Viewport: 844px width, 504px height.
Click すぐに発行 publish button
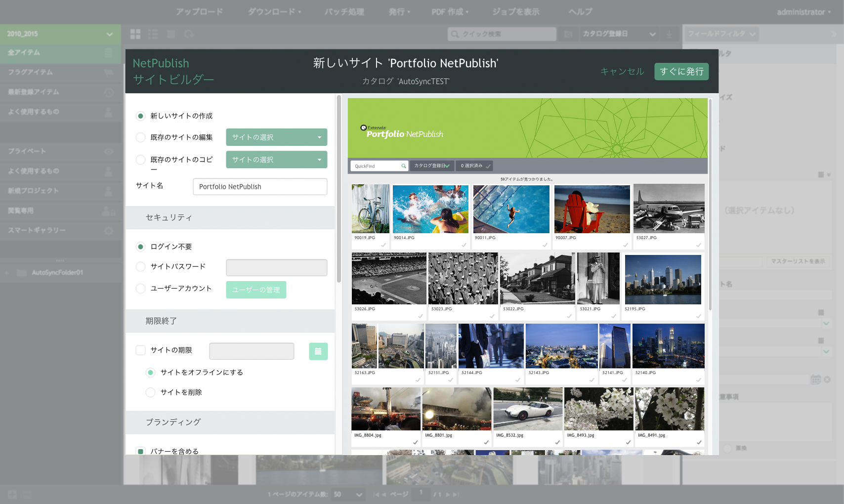(x=681, y=72)
